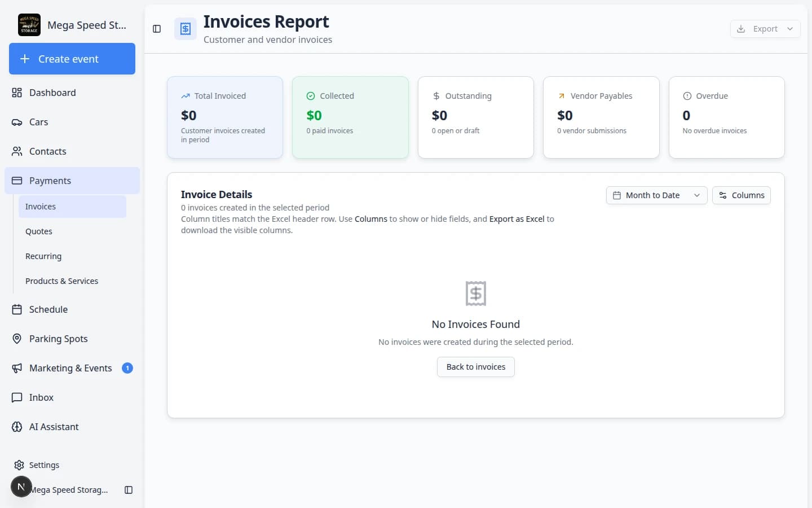
Task: Toggle sidebar with top panel icon
Action: [157, 29]
